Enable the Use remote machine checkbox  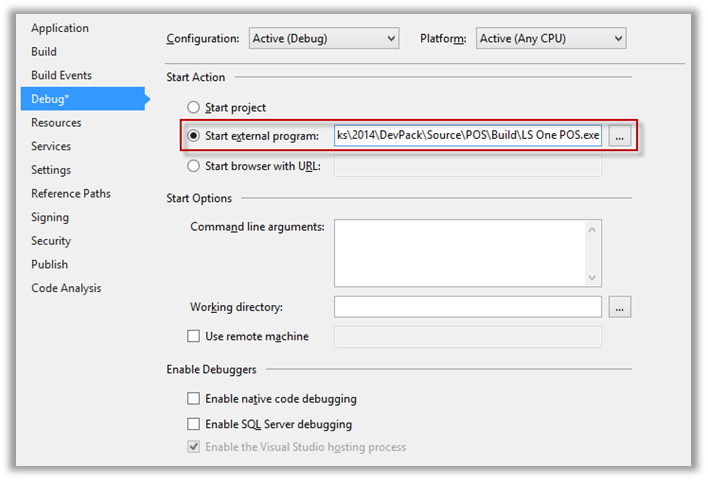(193, 336)
